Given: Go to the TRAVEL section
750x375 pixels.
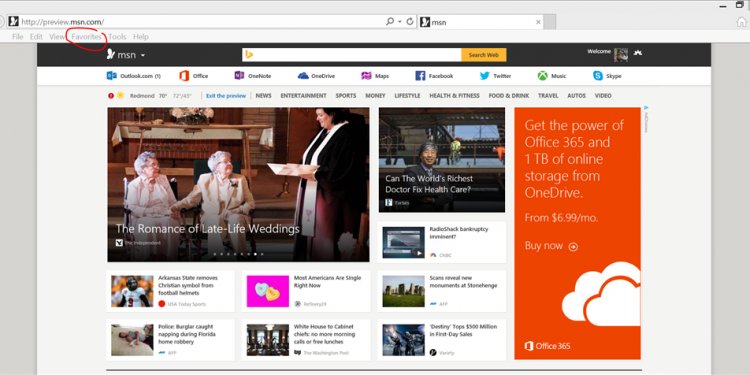Looking at the screenshot, I should (548, 96).
